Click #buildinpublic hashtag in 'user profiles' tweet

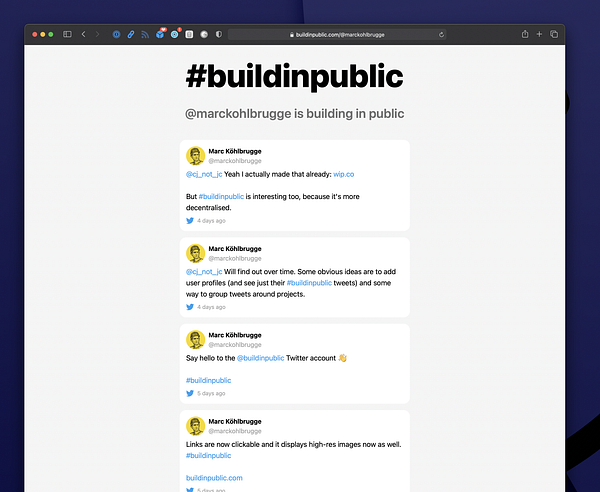[309, 283]
